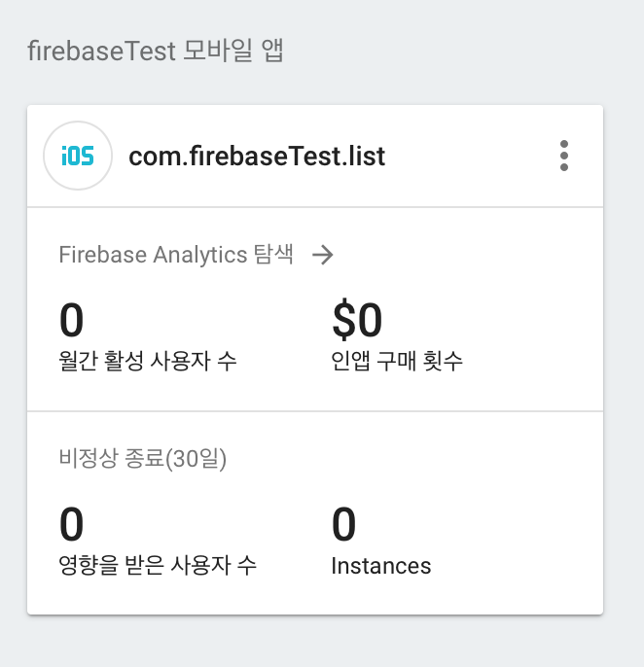Click the 영향을 받은 사용자 수 label
This screenshot has height=667, width=644.
click(158, 565)
